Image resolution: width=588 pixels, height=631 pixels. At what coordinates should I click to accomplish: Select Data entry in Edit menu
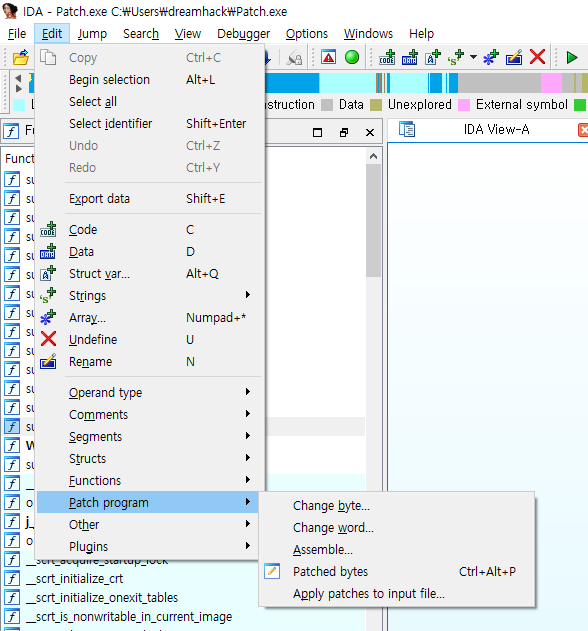(x=150, y=252)
